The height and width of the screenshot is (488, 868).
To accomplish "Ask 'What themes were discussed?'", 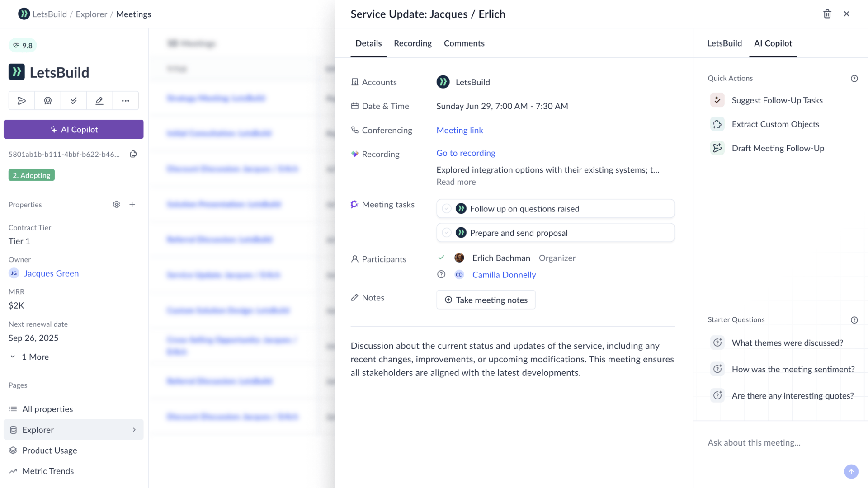I will [x=788, y=343].
